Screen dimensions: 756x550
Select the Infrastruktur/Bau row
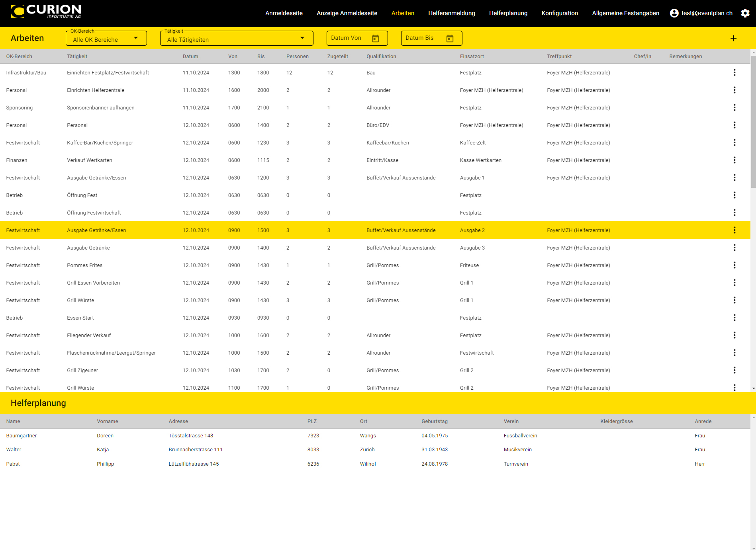pyautogui.click(x=375, y=72)
